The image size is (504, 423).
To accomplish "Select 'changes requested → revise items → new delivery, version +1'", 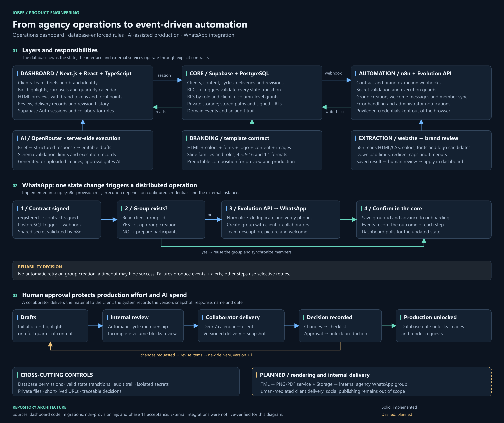I will 196,355.
